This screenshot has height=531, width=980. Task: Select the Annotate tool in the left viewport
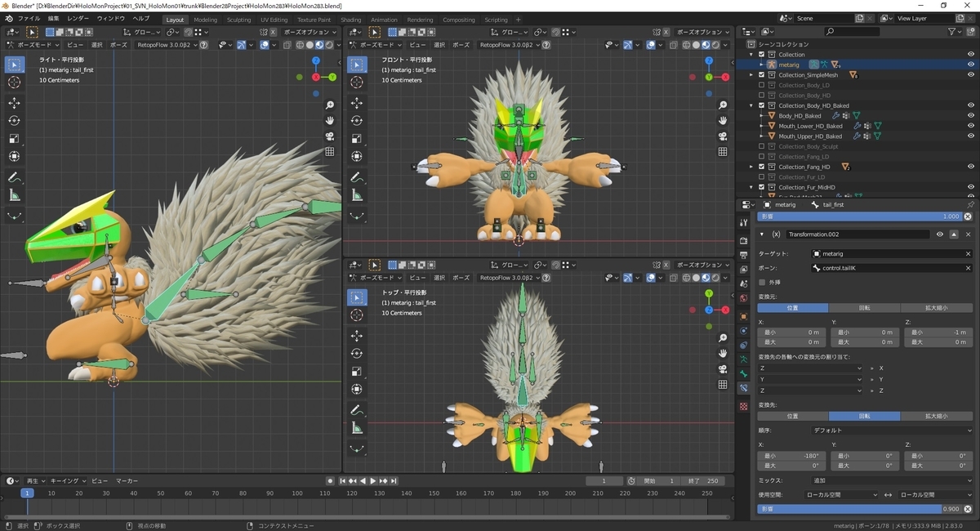15,177
